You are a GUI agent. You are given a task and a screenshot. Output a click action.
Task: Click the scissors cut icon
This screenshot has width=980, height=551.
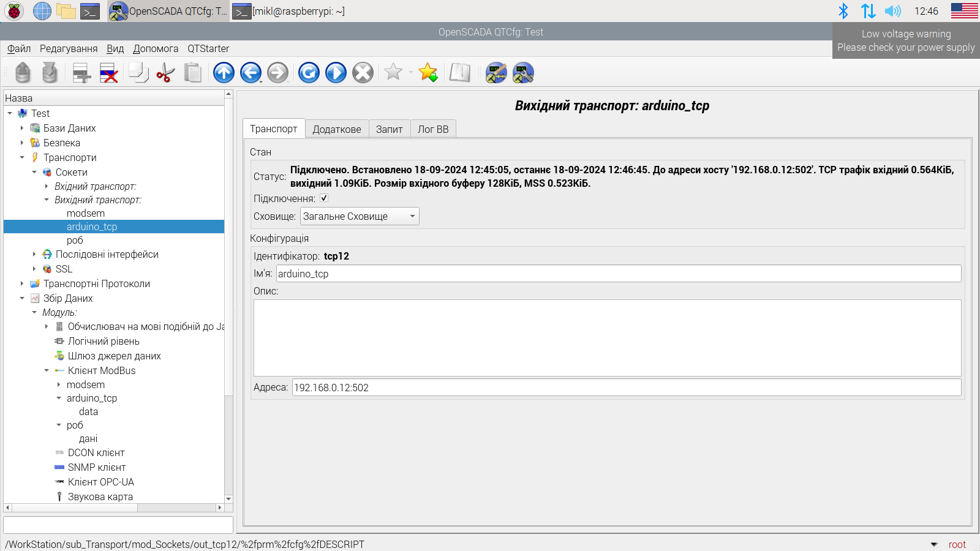click(165, 73)
